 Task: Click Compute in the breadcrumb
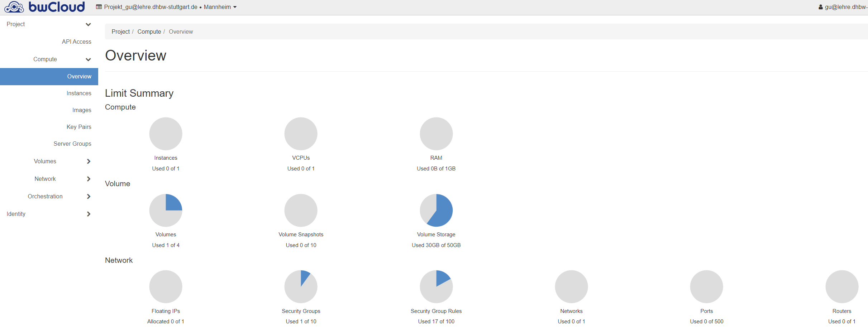[149, 32]
